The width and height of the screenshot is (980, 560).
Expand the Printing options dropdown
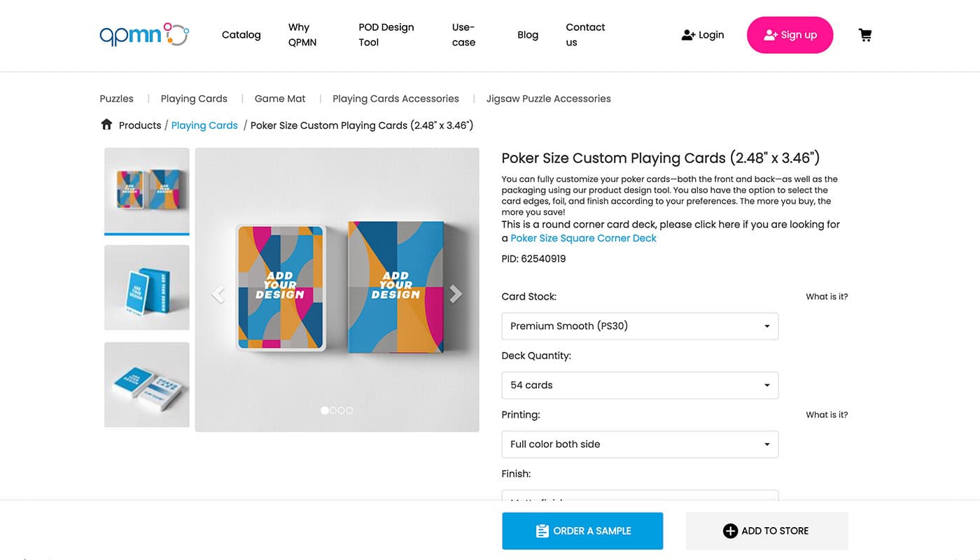(640, 444)
